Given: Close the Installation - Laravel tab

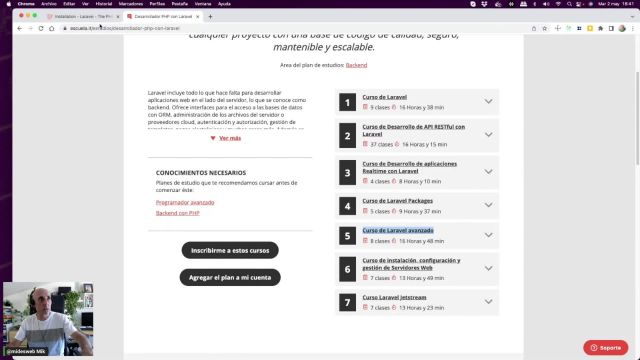Looking at the screenshot, I should click(x=118, y=16).
